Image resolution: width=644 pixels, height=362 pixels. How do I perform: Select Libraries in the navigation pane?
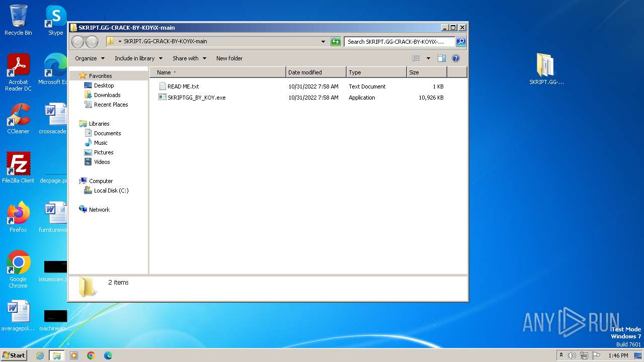click(x=99, y=124)
